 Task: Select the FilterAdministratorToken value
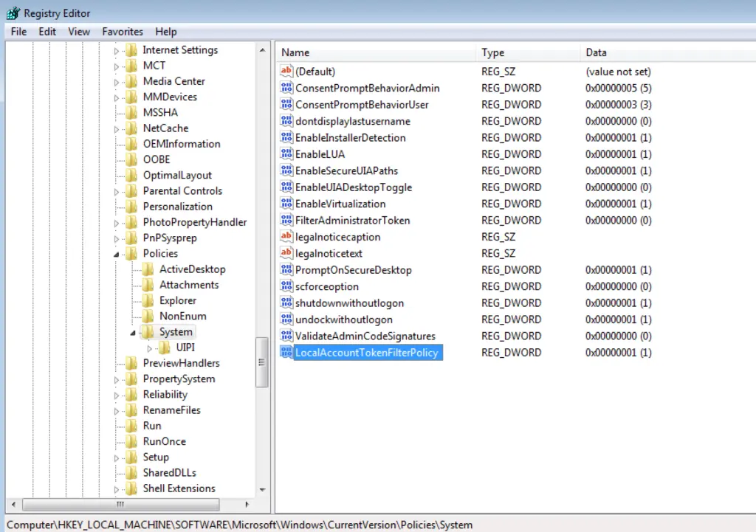click(x=352, y=220)
